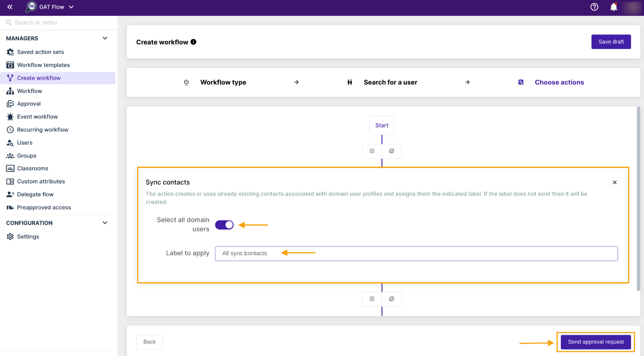Collapse the MANAGERS section
Viewport: 644px width, 356px height.
(105, 38)
